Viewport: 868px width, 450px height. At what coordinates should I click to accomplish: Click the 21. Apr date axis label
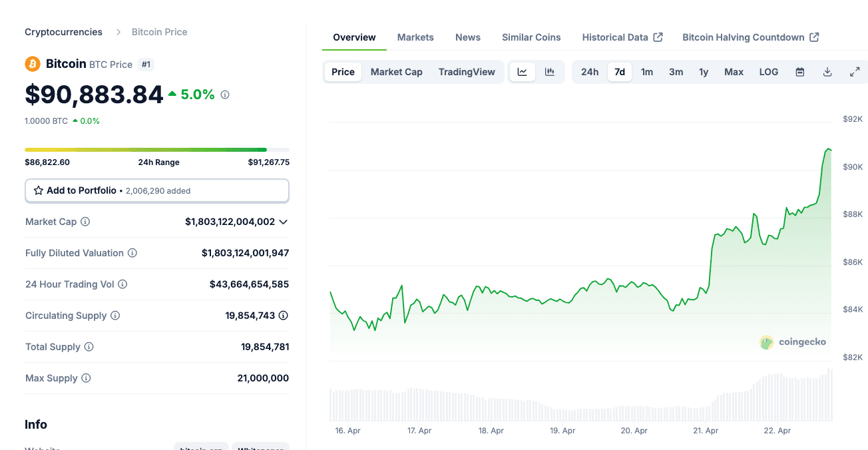pos(706,431)
